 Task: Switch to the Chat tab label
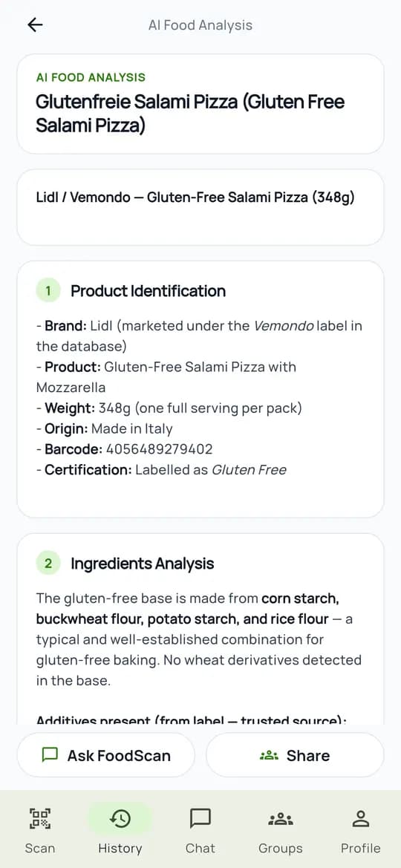(x=200, y=848)
